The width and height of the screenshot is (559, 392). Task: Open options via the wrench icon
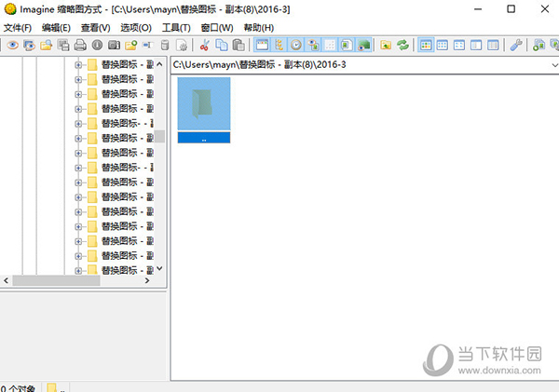pyautogui.click(x=516, y=46)
